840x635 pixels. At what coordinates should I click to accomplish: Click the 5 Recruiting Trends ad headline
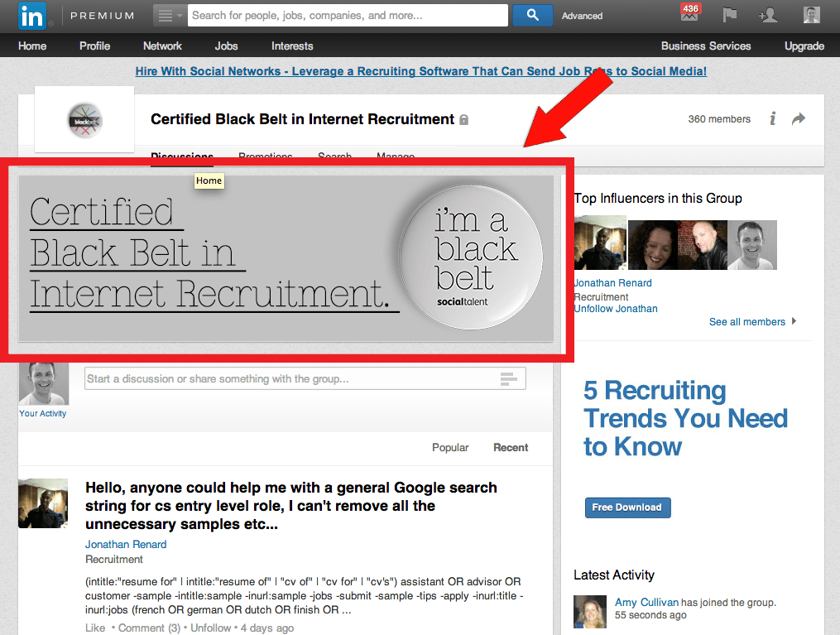685,418
